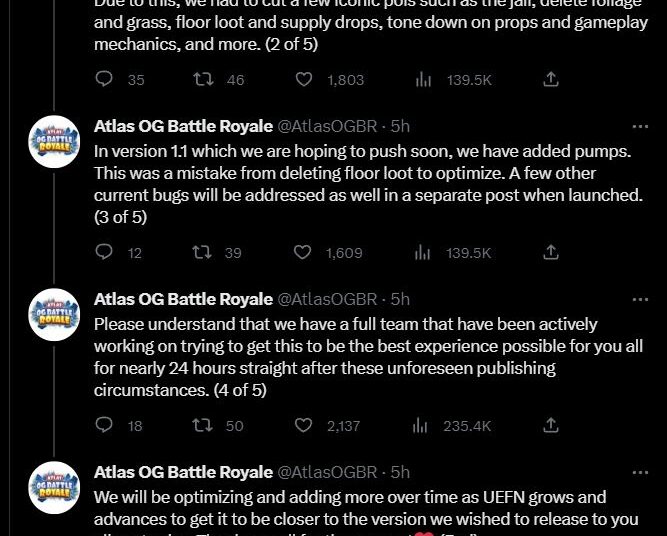Reply to the (3 of 5) pumps tweet
Screen dimensions: 667x536
(x=104, y=253)
